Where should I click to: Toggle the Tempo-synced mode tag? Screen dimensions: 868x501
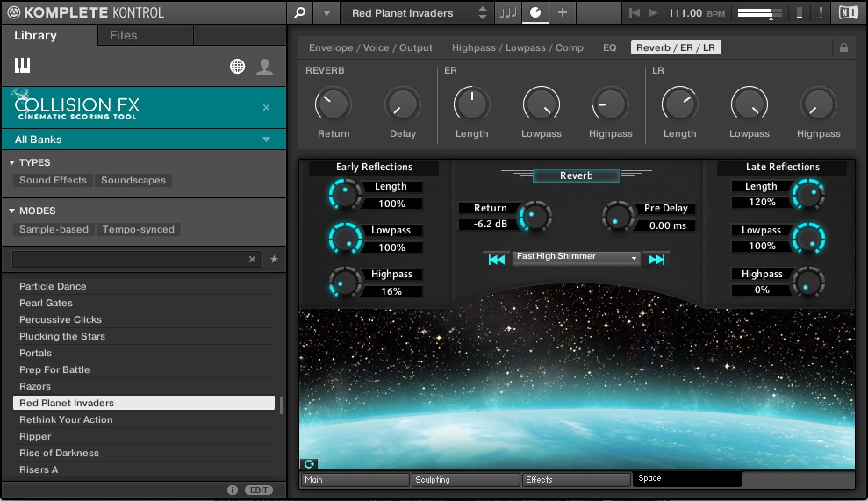[138, 229]
